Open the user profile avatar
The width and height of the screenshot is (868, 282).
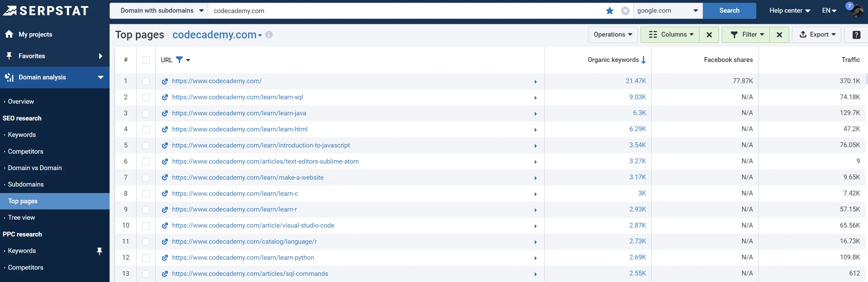pyautogui.click(x=856, y=11)
